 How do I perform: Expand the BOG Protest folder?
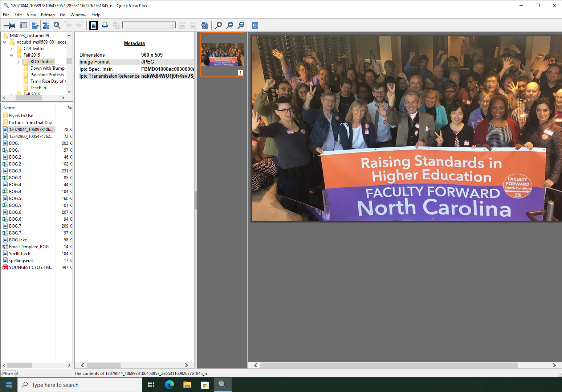[19, 62]
